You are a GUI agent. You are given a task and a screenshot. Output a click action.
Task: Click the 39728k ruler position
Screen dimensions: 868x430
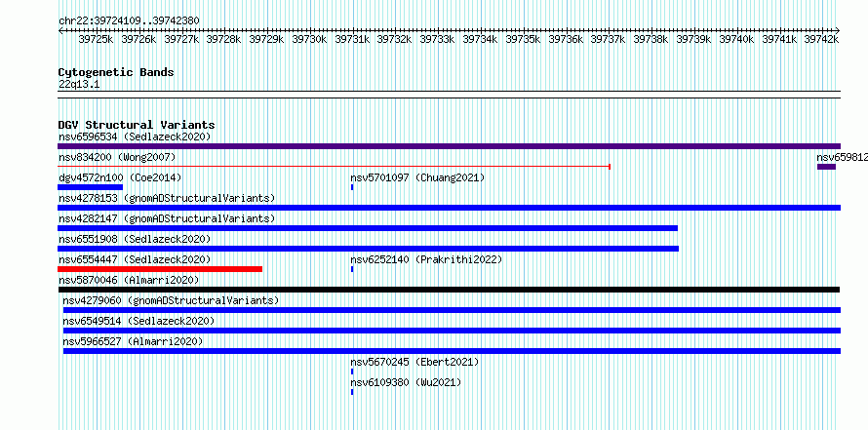(223, 39)
